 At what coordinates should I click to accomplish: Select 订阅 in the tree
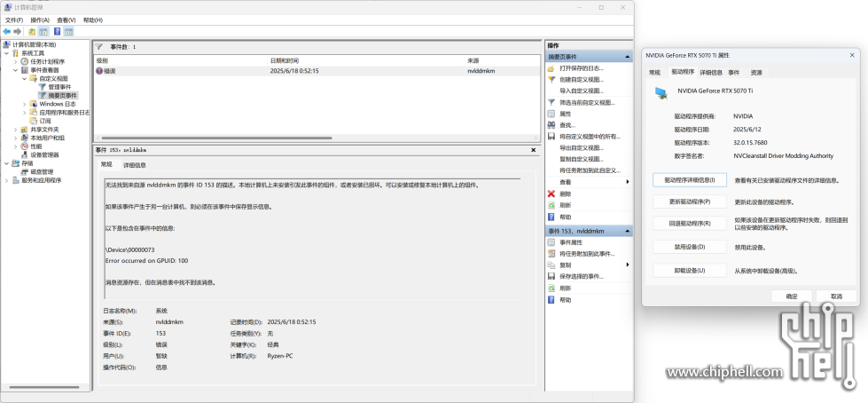coord(45,121)
